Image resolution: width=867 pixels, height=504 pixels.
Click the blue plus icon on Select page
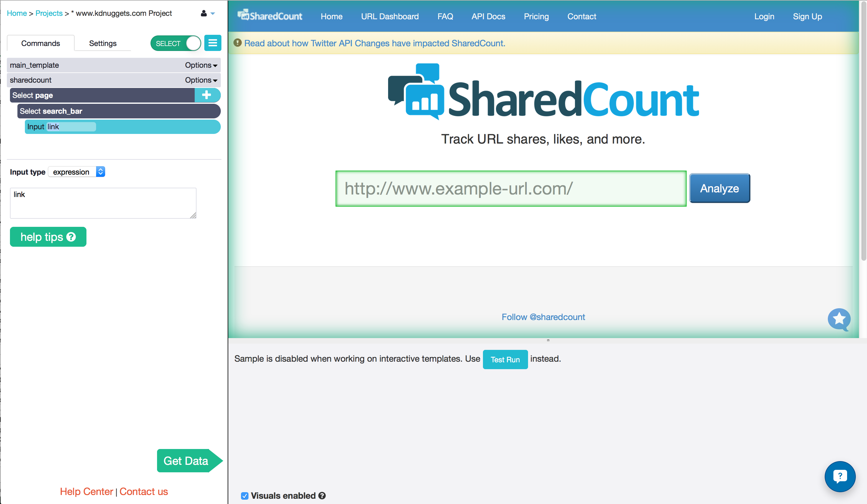pyautogui.click(x=206, y=95)
